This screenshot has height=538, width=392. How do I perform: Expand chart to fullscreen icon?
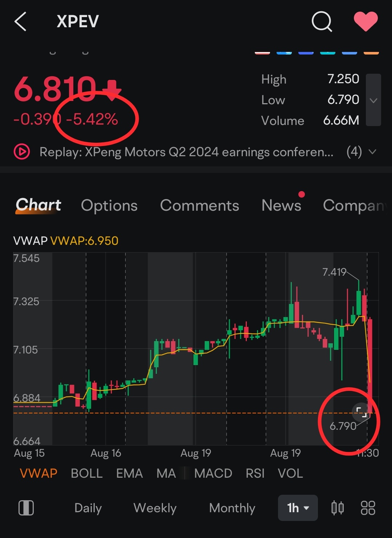pyautogui.click(x=361, y=412)
